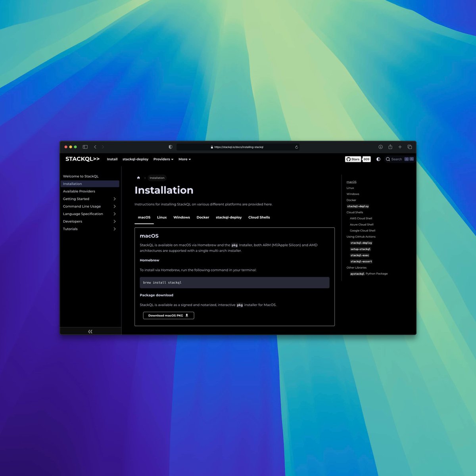This screenshot has height=476, width=476.
Task: Go back with the Safari back arrow
Action: click(95, 147)
